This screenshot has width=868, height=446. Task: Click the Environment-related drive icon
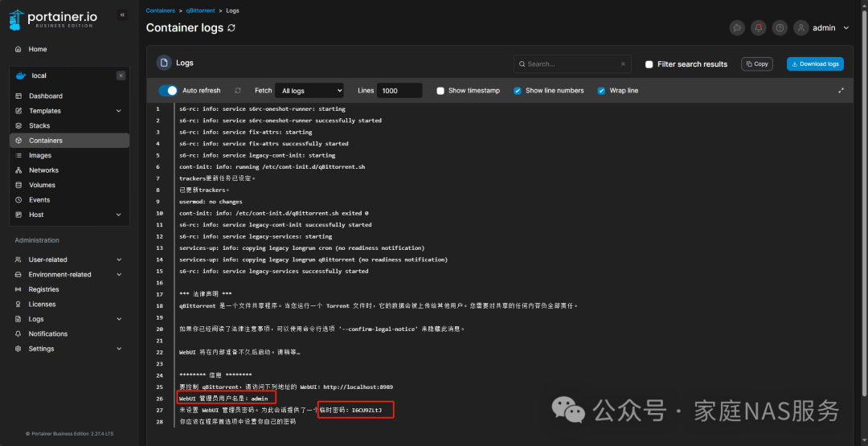(x=18, y=275)
